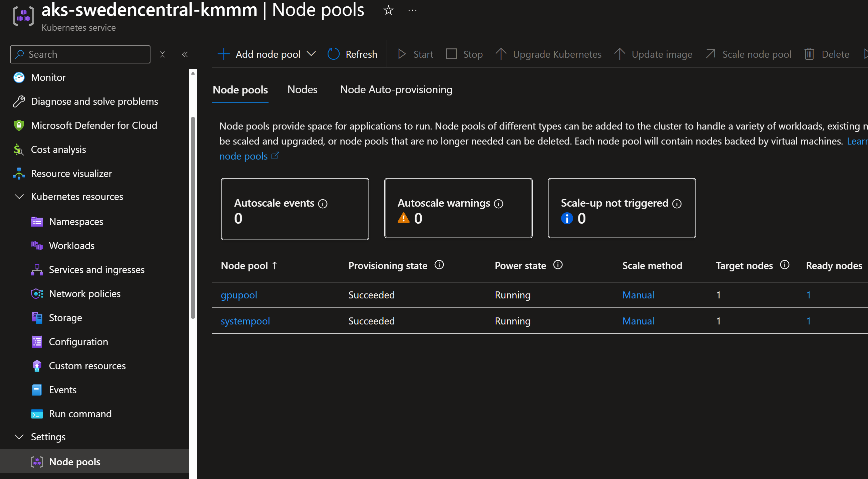868x479 pixels.
Task: Switch to the Nodes tab
Action: tap(302, 89)
